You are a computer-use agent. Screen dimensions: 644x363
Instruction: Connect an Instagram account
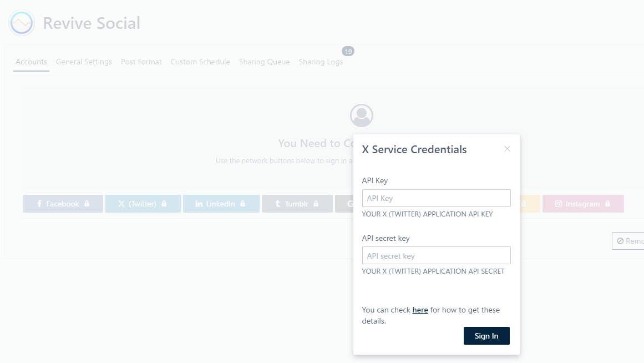pyautogui.click(x=583, y=204)
